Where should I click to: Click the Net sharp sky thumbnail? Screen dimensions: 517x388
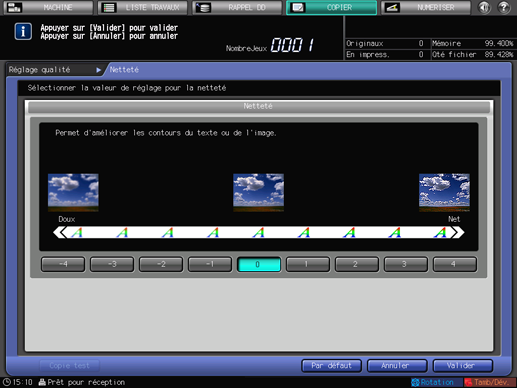[444, 192]
